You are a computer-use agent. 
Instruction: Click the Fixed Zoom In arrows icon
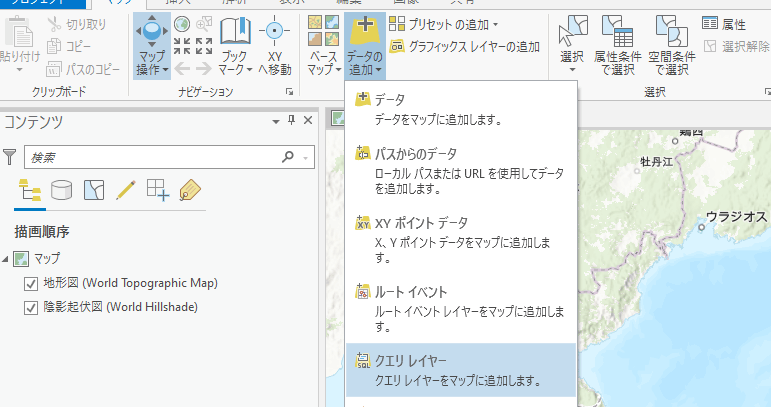[x=182, y=46]
